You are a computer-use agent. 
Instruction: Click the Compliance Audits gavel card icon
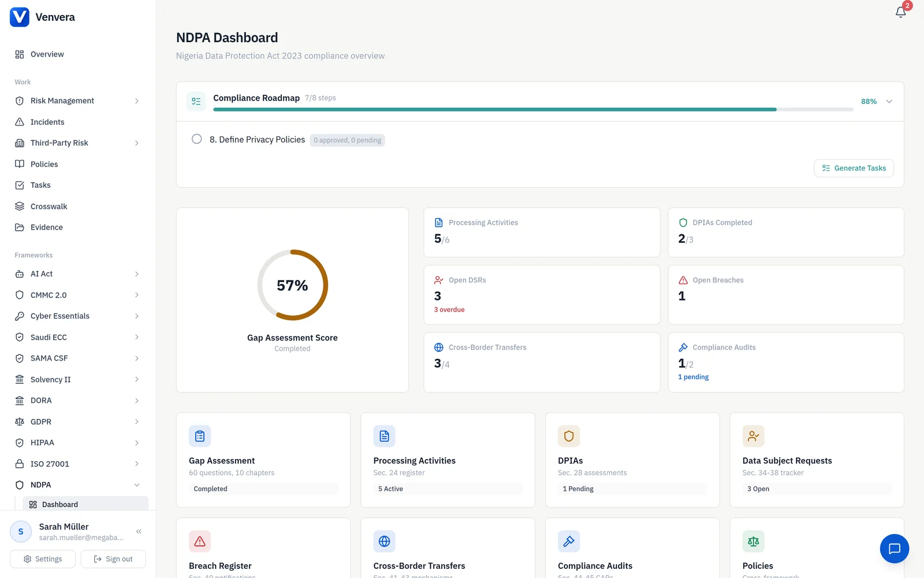[x=569, y=542]
